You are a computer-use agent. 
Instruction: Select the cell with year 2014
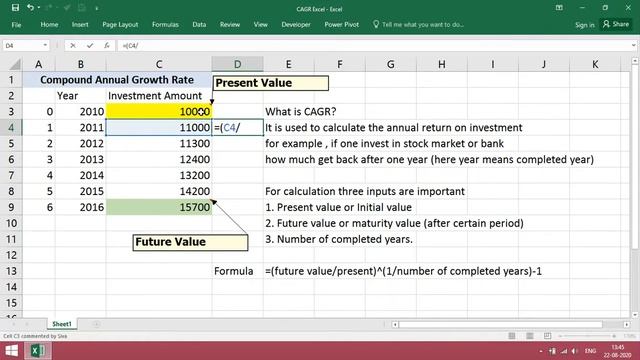point(80,175)
